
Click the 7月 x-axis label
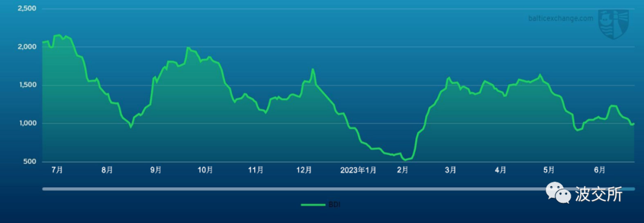(x=57, y=171)
